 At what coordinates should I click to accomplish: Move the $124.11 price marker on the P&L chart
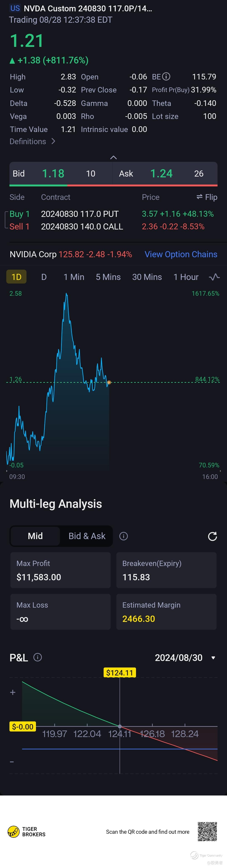120,673
